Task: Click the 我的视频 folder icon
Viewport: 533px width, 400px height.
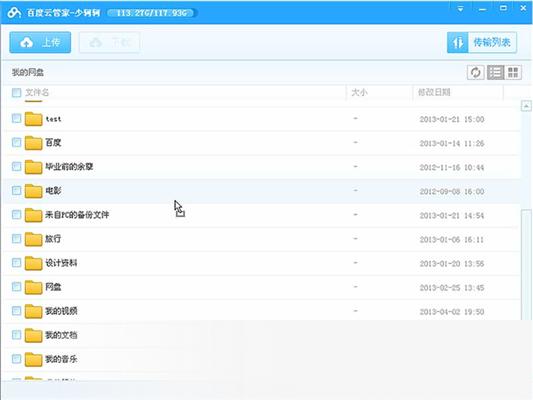Action: click(x=33, y=311)
